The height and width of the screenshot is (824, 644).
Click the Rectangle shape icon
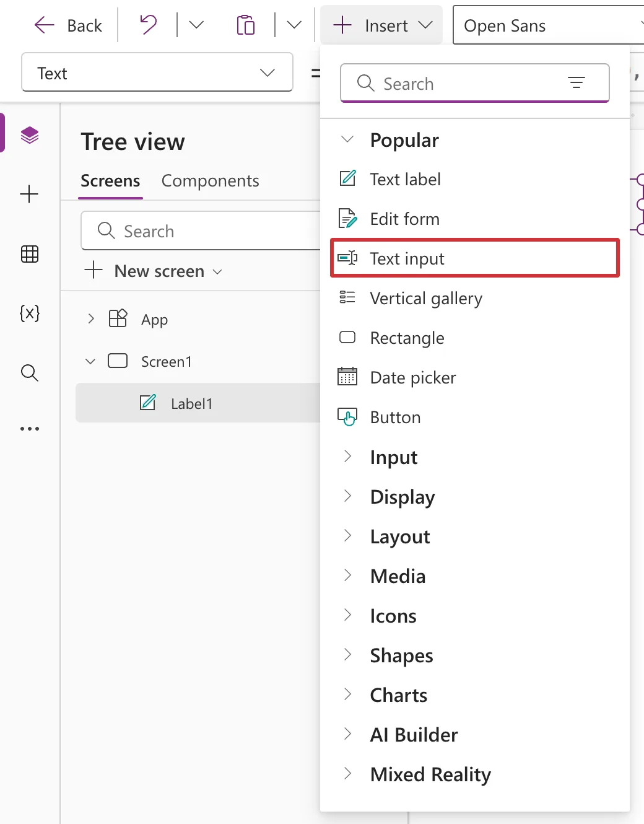(347, 337)
